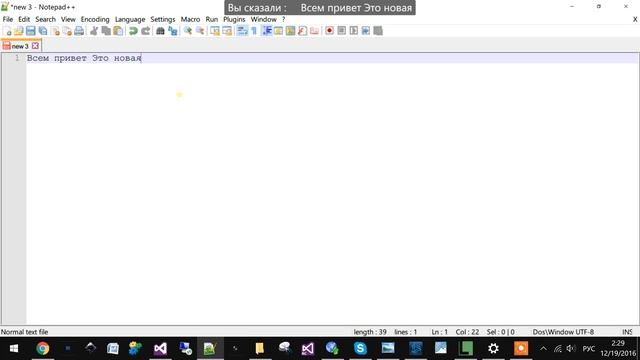Open the Plugins menu
Viewport: 640px width, 360px height.
[234, 19]
